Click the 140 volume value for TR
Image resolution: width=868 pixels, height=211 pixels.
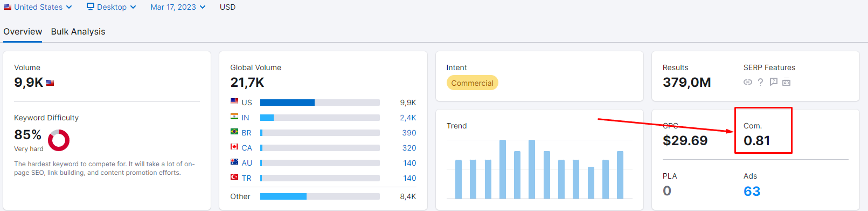409,178
